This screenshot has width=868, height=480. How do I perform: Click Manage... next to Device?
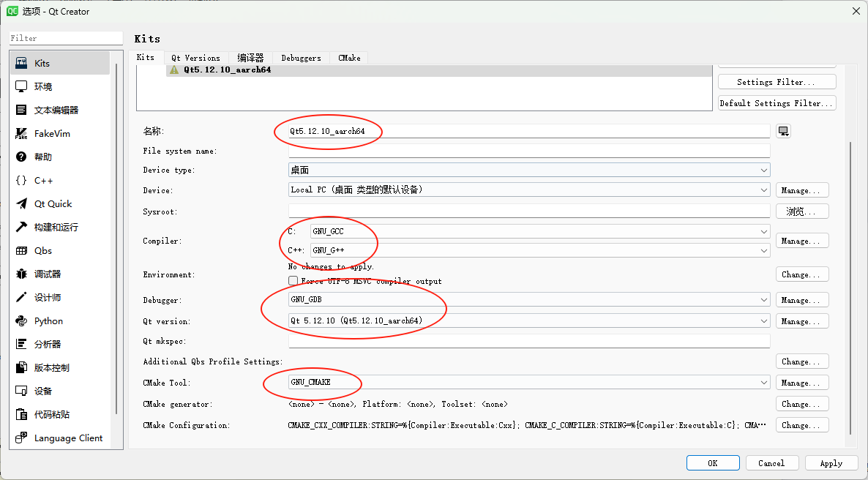(802, 190)
